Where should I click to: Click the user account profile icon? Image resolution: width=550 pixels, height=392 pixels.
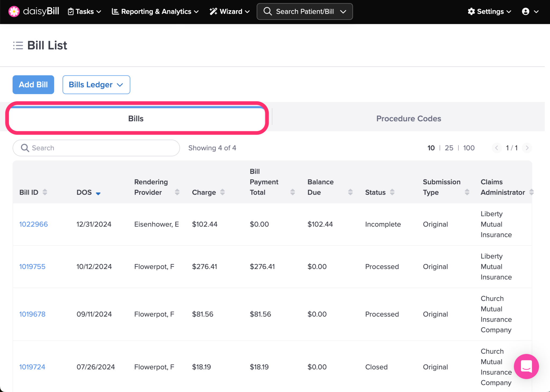[x=526, y=12]
